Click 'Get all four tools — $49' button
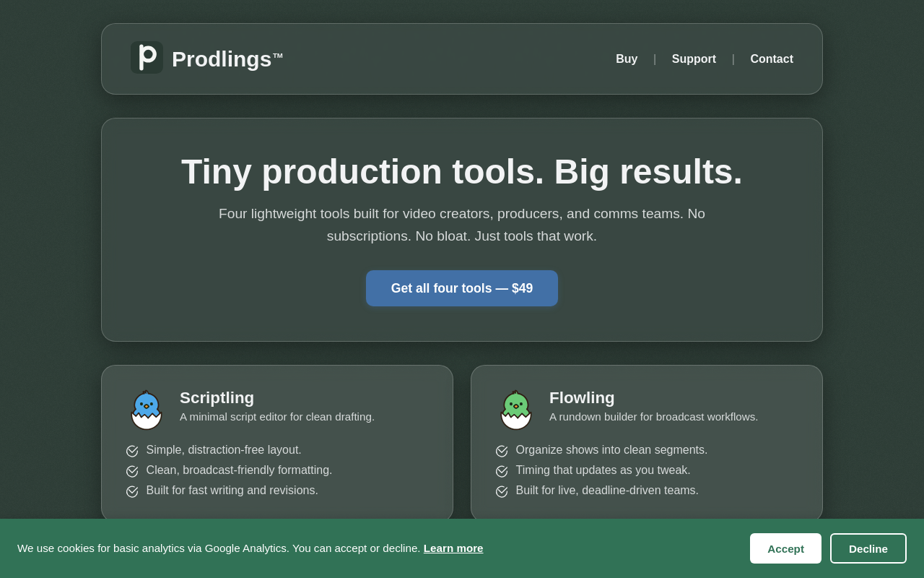The height and width of the screenshot is (578, 924). 462,288
